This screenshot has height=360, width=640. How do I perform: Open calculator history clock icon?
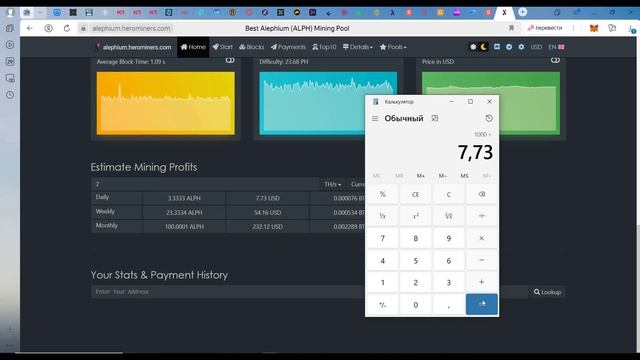coord(489,118)
